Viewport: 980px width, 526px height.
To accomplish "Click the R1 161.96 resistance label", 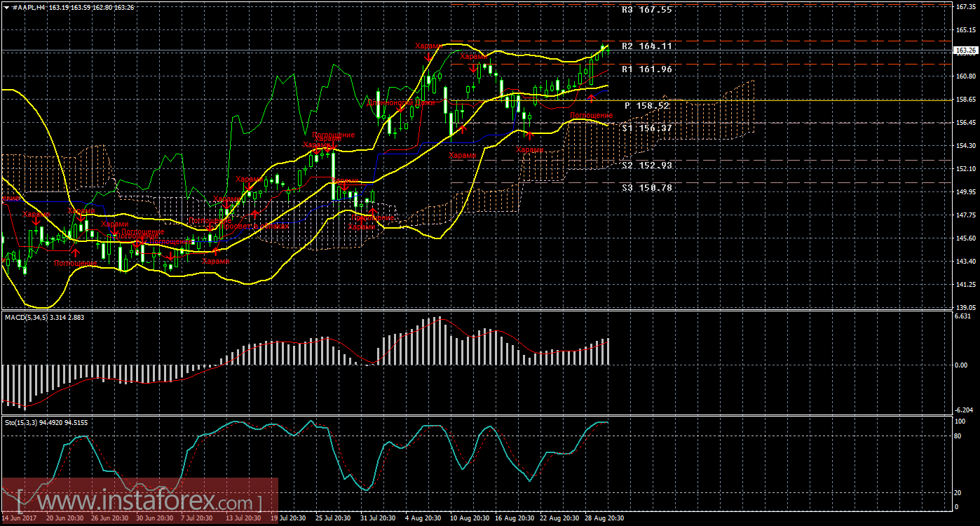I will [x=646, y=69].
